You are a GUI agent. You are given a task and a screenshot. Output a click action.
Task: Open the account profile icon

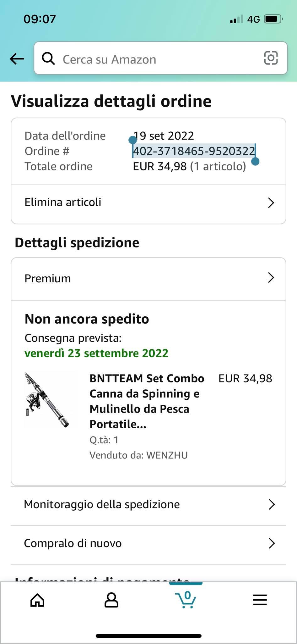coord(111,600)
